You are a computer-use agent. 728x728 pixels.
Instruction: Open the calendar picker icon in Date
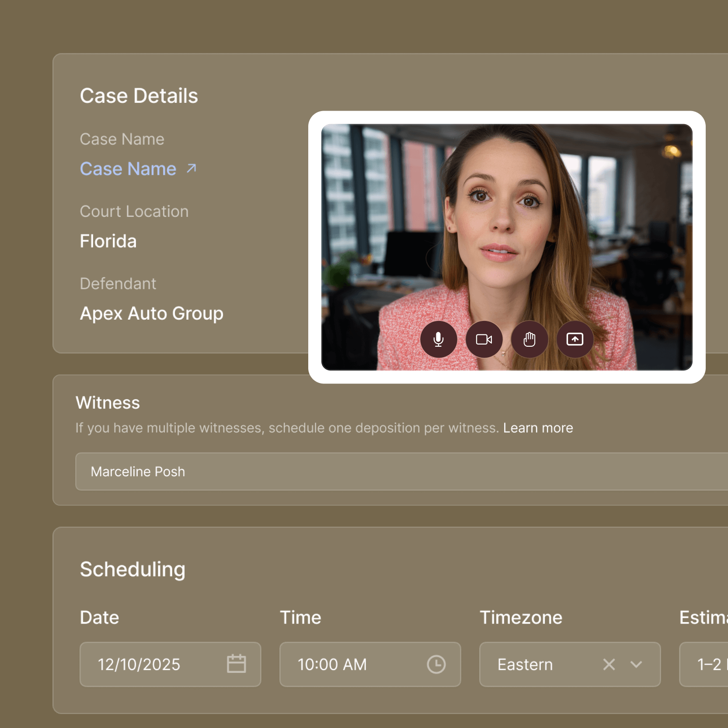[x=237, y=664]
